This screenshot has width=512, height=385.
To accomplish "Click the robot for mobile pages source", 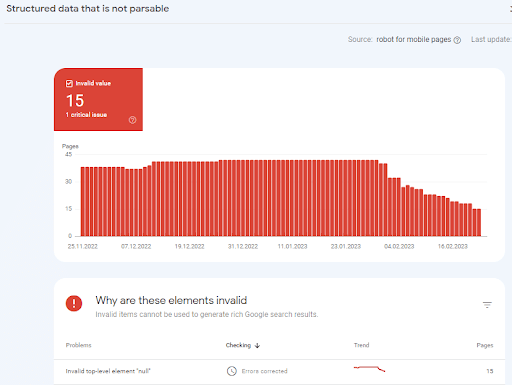I will 414,39.
